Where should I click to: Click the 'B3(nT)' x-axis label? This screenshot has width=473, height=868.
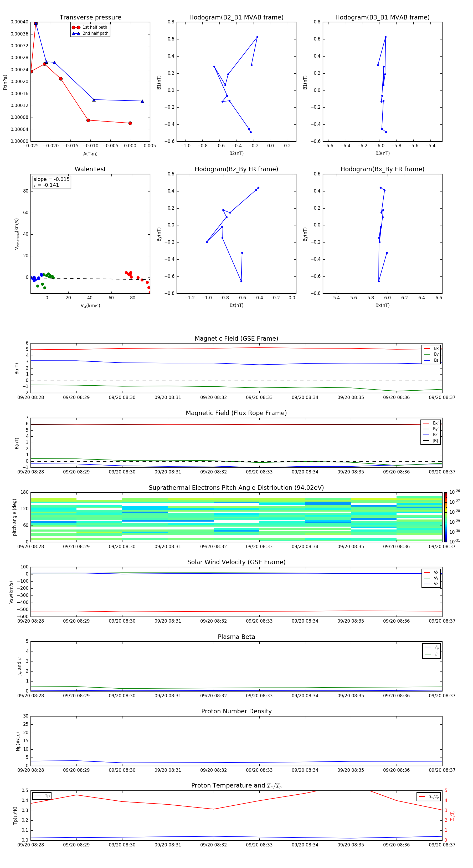click(x=382, y=153)
